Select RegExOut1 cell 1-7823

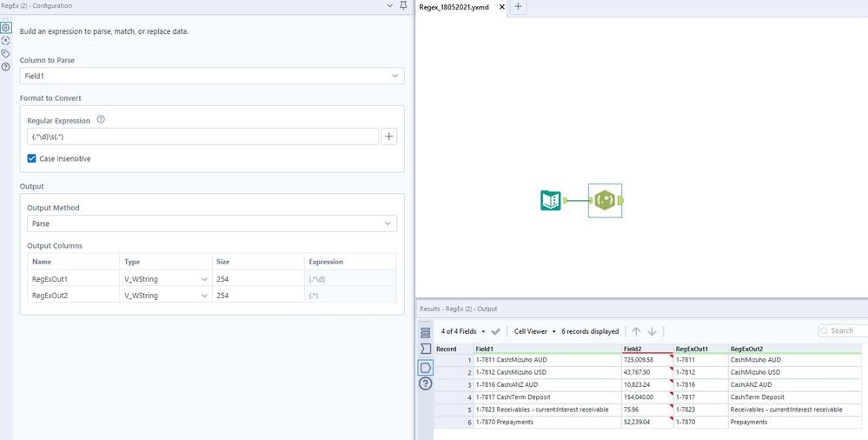[x=701, y=410]
